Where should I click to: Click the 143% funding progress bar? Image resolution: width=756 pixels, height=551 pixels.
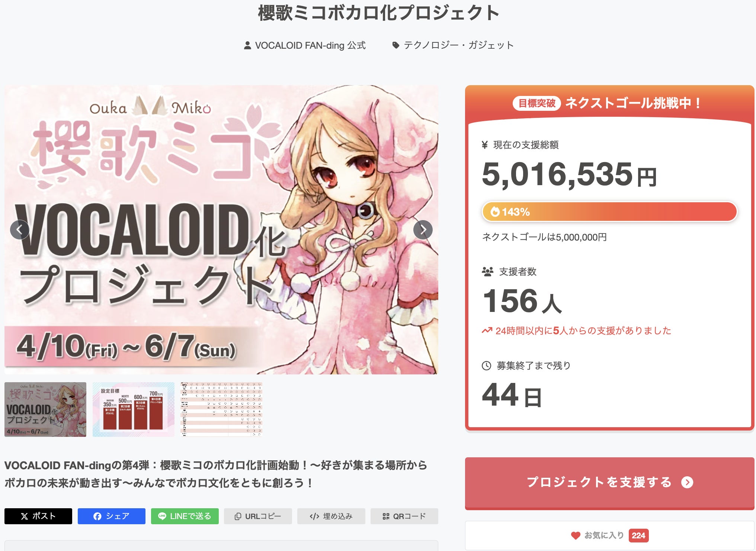click(609, 212)
